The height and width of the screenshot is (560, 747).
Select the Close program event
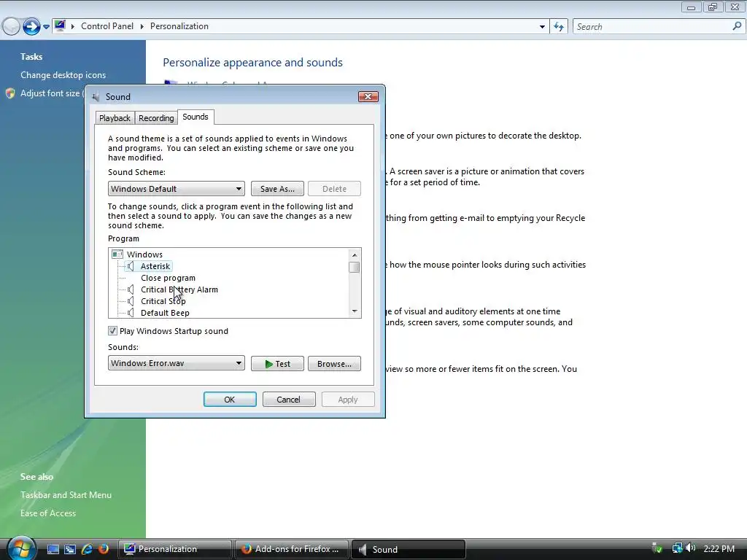point(169,278)
